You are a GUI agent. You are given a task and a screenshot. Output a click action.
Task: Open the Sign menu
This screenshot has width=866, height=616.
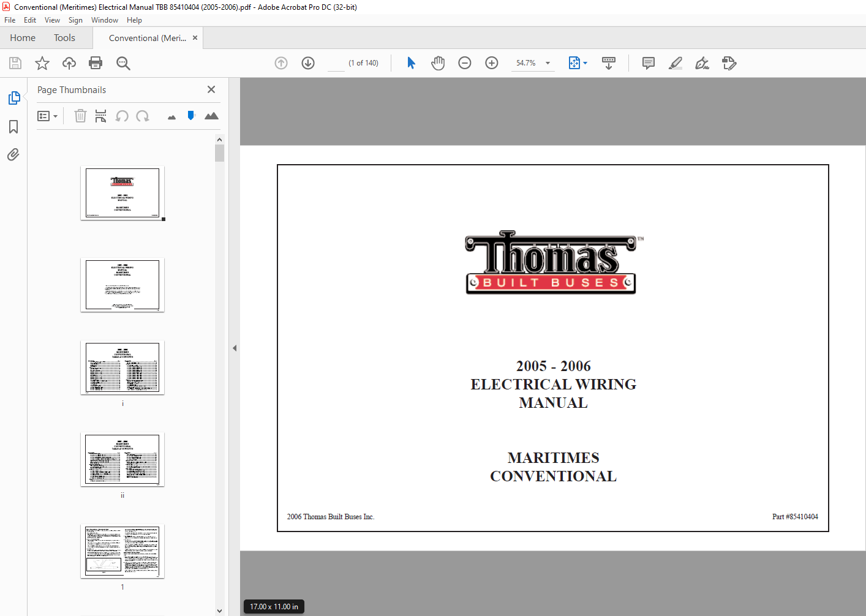(75, 20)
